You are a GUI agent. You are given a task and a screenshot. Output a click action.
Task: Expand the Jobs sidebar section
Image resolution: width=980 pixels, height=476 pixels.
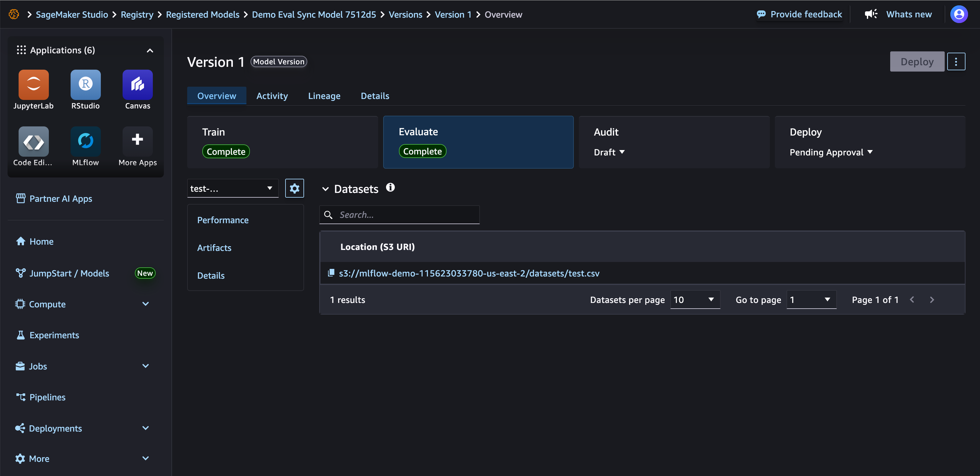145,366
